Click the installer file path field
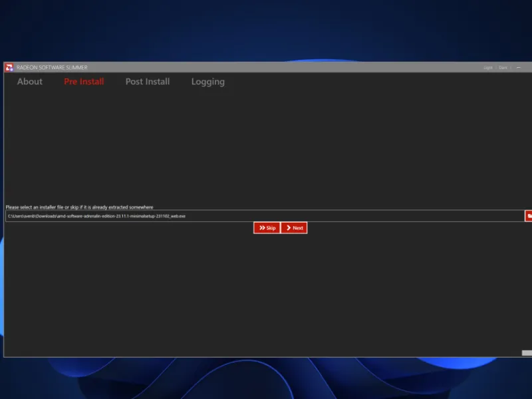The image size is (532, 399). coord(265,215)
